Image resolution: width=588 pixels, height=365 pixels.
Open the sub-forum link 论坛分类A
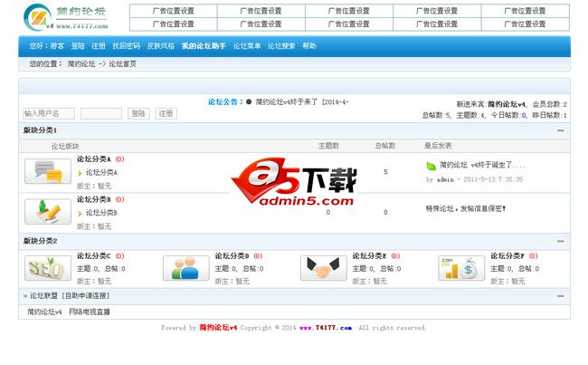(101, 172)
